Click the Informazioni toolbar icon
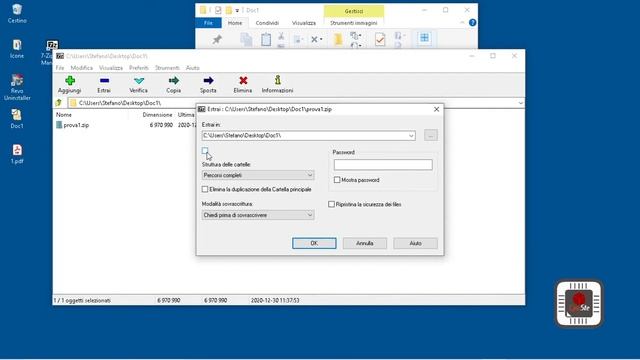The width and height of the screenshot is (640, 360). [x=278, y=80]
